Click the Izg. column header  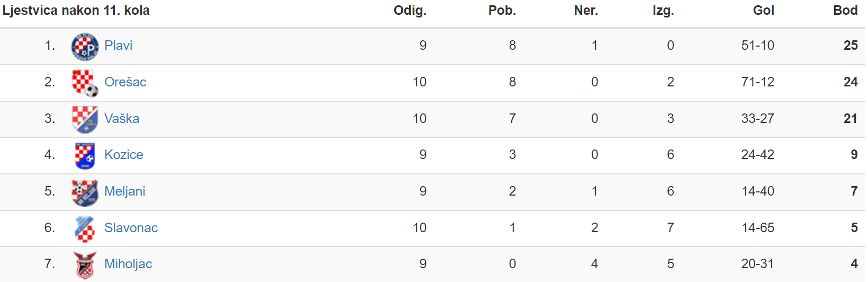coord(663,11)
